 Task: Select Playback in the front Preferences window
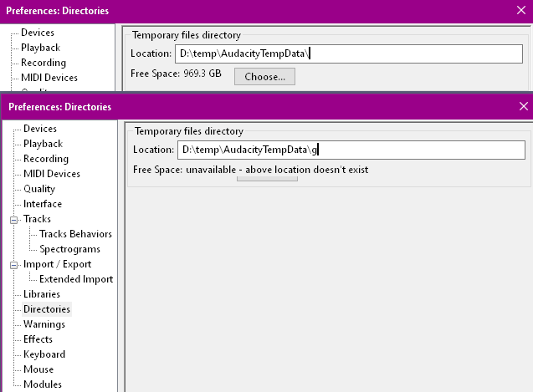(44, 144)
